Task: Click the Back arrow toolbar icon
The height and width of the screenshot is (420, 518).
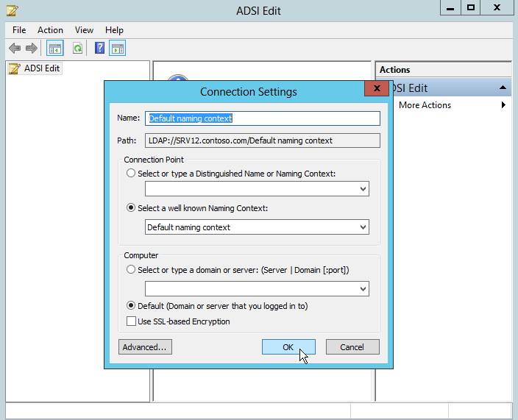Action: [15, 49]
